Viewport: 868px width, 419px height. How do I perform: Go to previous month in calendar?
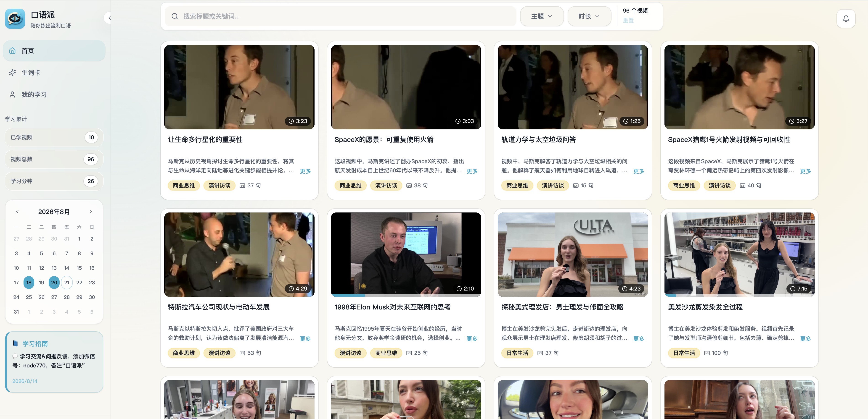17,212
